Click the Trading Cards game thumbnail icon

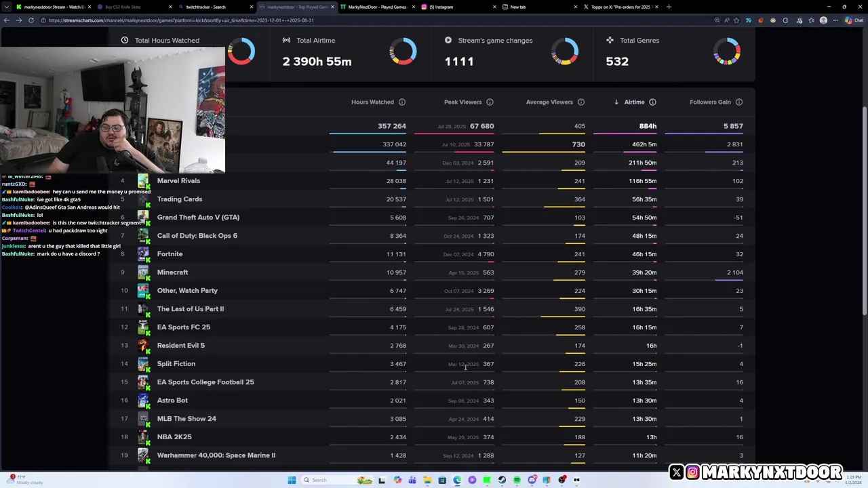click(x=143, y=199)
